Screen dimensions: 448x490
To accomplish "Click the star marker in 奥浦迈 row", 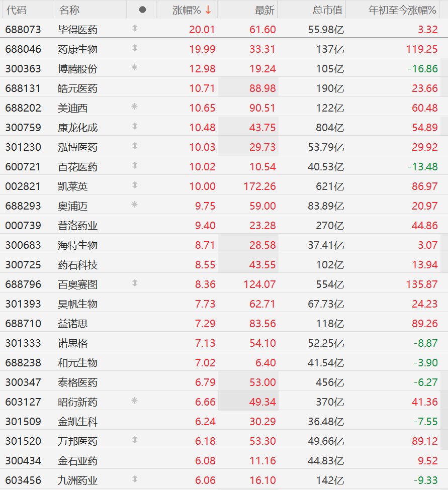I will (x=135, y=205).
